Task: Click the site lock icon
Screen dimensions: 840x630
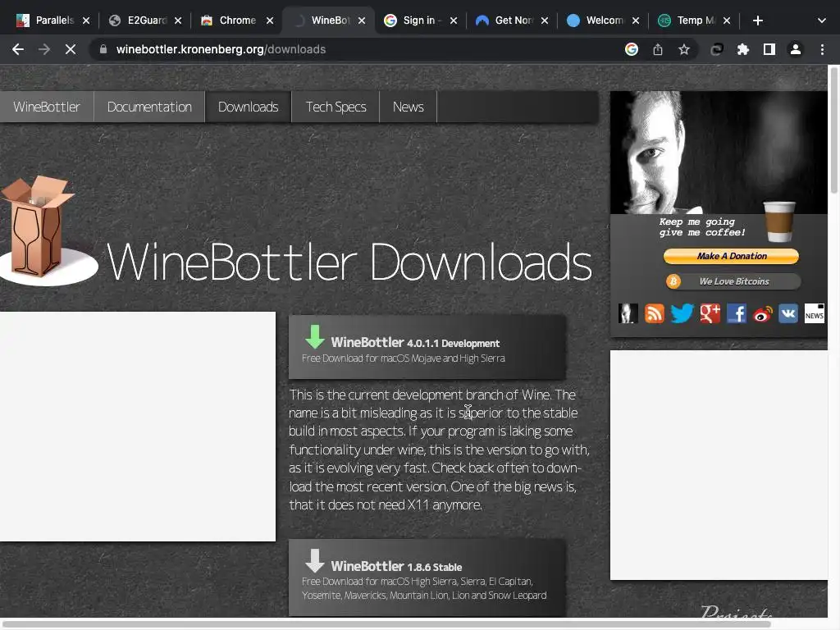Action: [x=103, y=49]
